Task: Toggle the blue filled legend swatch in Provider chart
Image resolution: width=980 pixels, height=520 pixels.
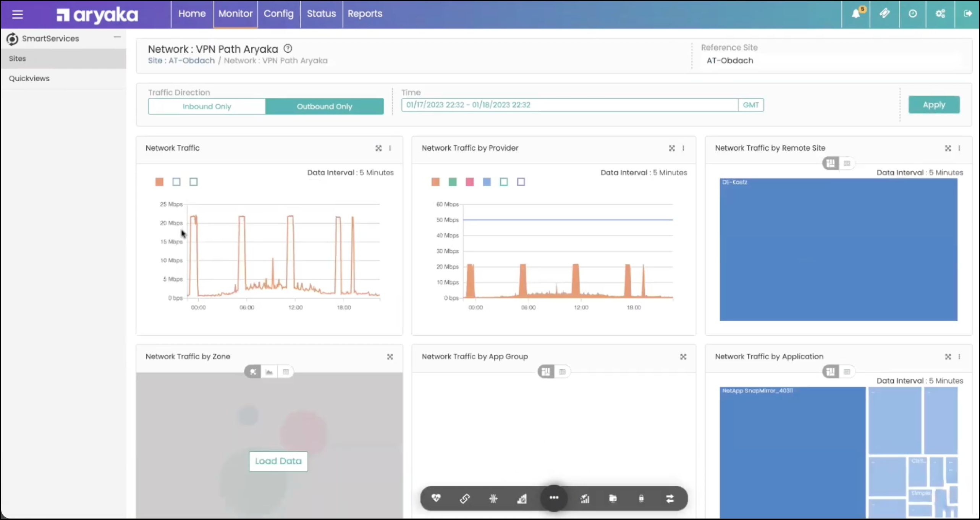Action: click(487, 182)
